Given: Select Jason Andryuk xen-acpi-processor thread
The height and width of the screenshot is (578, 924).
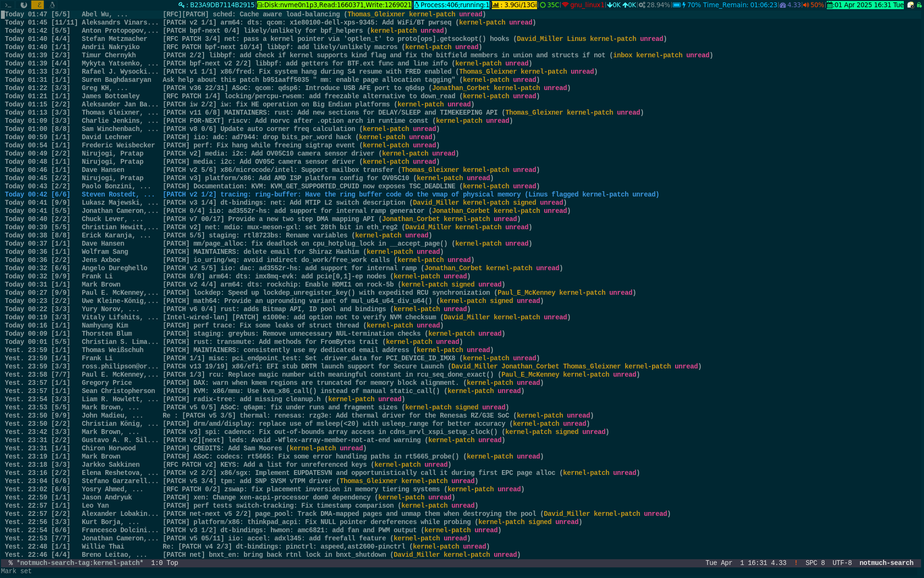Looking at the screenshot, I should point(230,497).
